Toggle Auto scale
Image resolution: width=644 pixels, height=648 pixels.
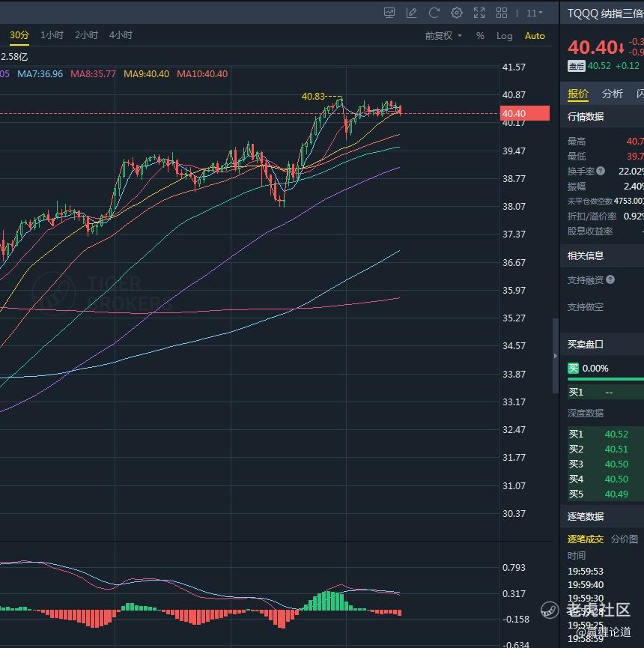point(535,36)
